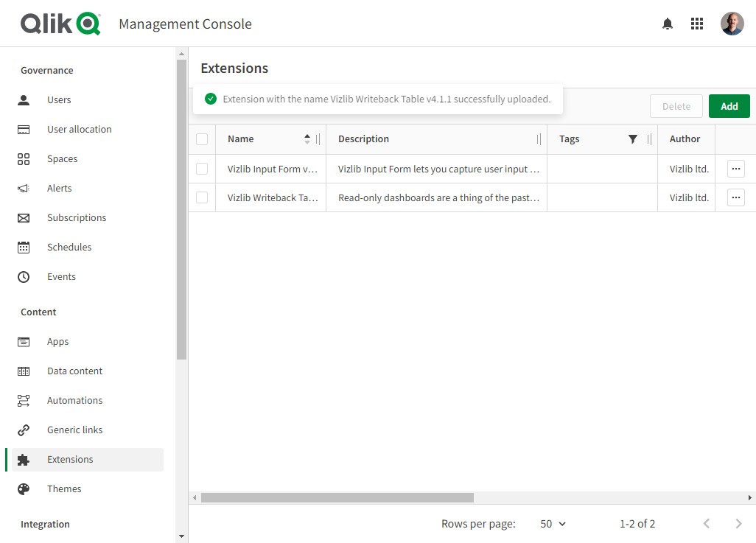Screen dimensions: 756x543
Task: Click the Alerts megaphone icon
Action: click(x=24, y=188)
